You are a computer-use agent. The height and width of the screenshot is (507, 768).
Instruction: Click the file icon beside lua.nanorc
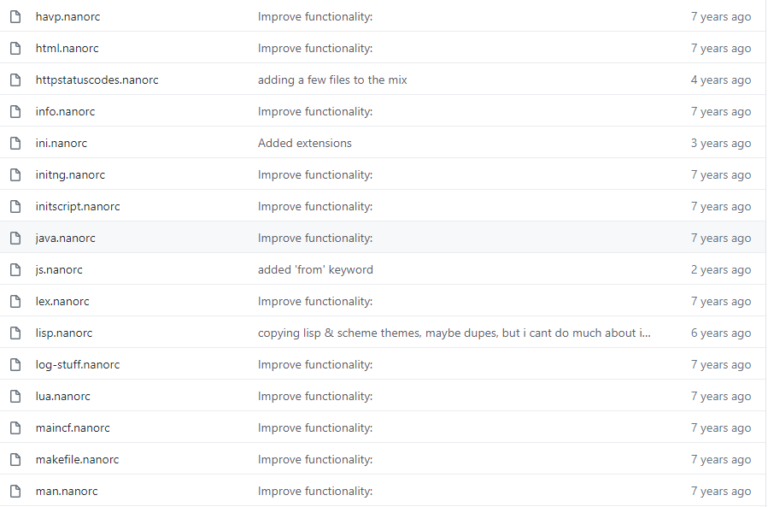point(15,397)
